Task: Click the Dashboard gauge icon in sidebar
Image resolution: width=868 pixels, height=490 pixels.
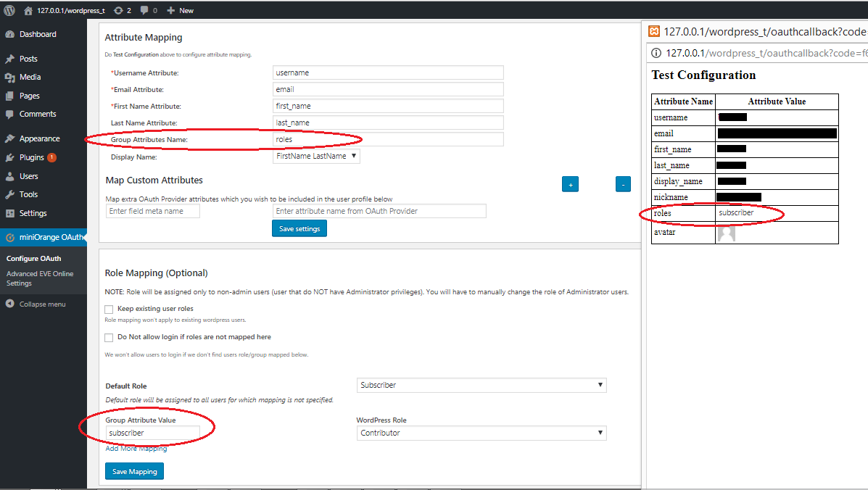Action: 10,34
